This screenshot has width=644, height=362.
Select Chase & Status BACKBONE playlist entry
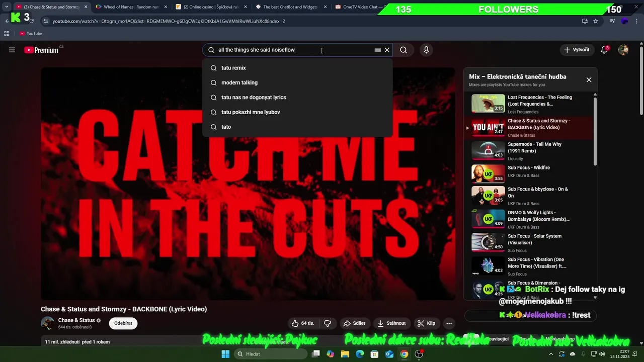click(528, 128)
